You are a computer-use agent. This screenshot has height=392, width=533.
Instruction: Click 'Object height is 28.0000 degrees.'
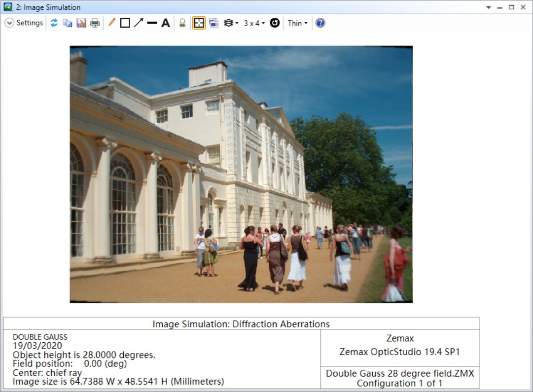click(84, 355)
